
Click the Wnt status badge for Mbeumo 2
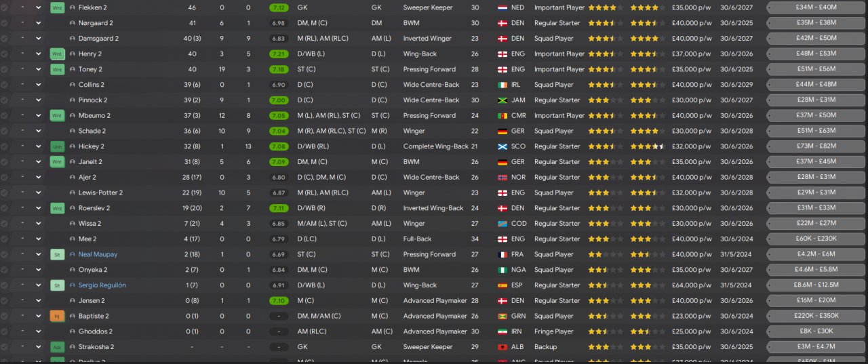58,115
